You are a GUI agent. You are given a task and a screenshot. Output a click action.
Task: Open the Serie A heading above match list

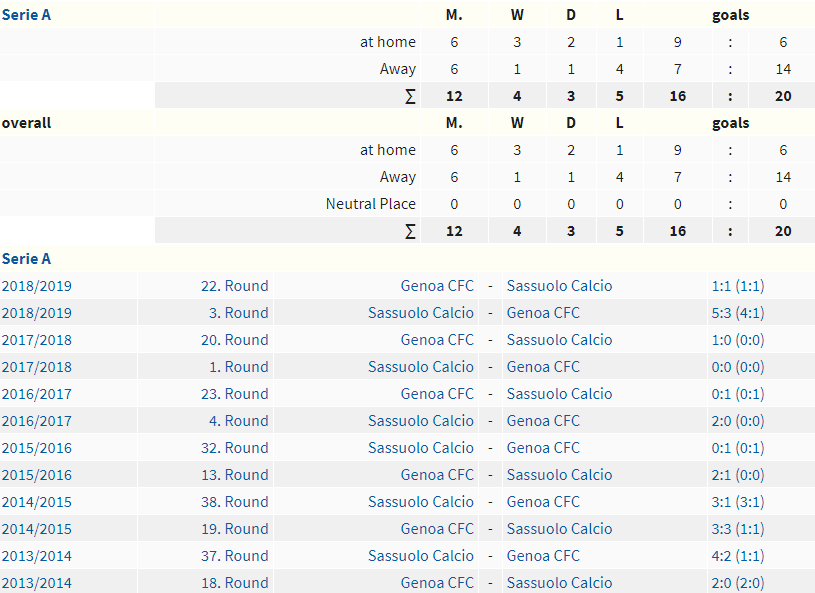click(26, 259)
